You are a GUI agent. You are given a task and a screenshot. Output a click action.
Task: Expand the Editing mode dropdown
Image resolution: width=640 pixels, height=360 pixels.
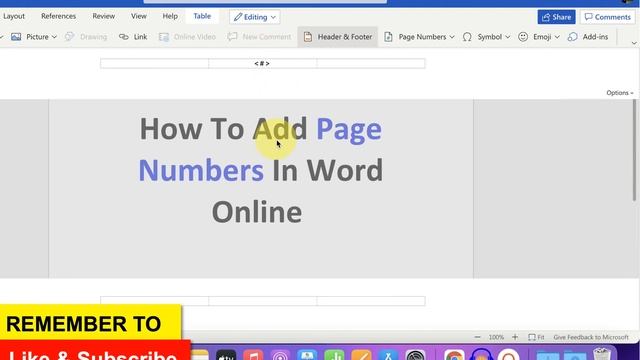pyautogui.click(x=255, y=17)
